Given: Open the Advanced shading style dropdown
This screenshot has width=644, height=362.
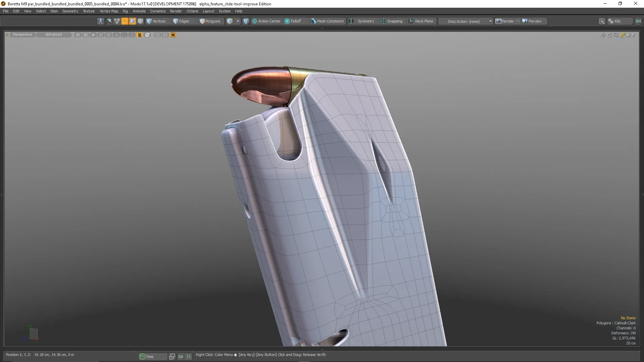Looking at the screenshot, I should (x=54, y=35).
